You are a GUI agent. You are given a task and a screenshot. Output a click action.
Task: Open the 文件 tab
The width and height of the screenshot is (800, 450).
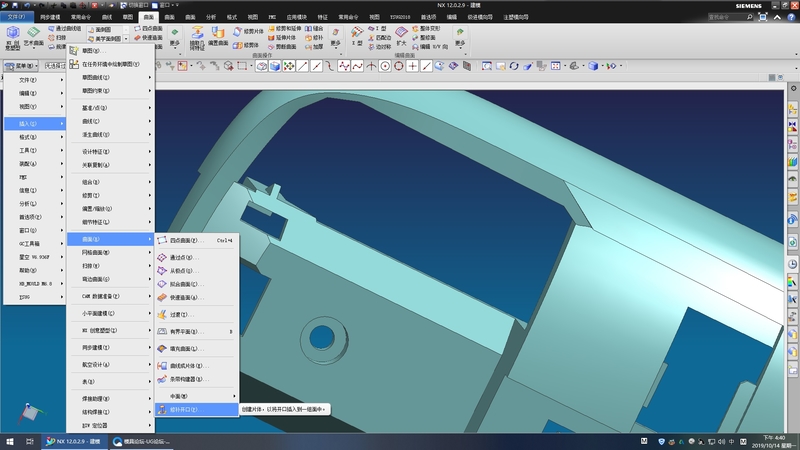(x=17, y=18)
